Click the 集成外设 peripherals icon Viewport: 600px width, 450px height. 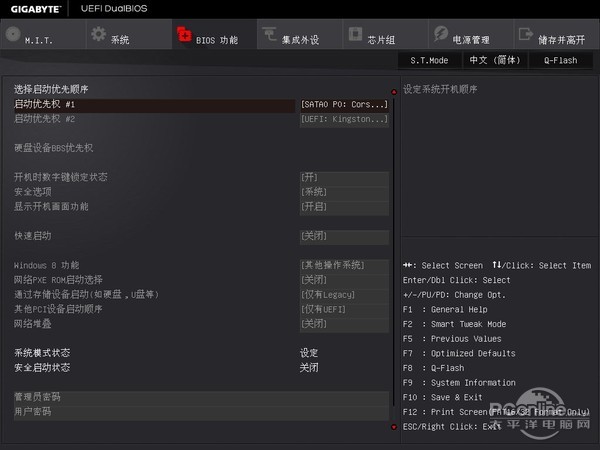[x=269, y=34]
